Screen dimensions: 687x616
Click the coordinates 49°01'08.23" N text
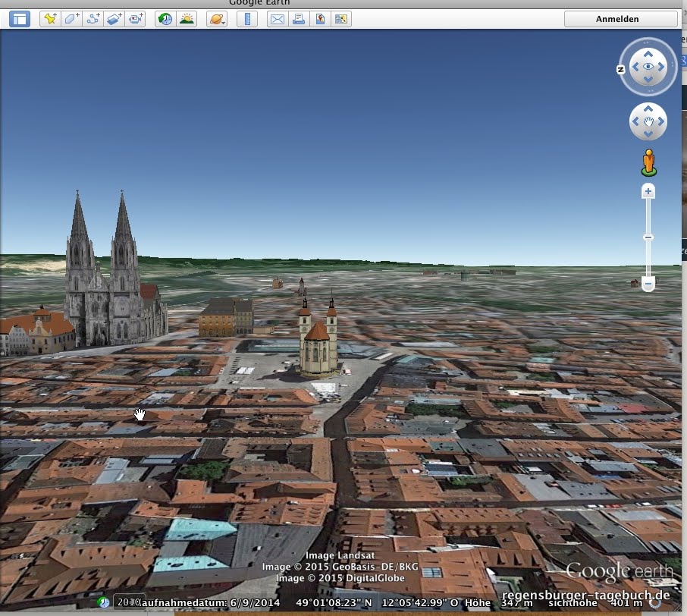(x=334, y=602)
